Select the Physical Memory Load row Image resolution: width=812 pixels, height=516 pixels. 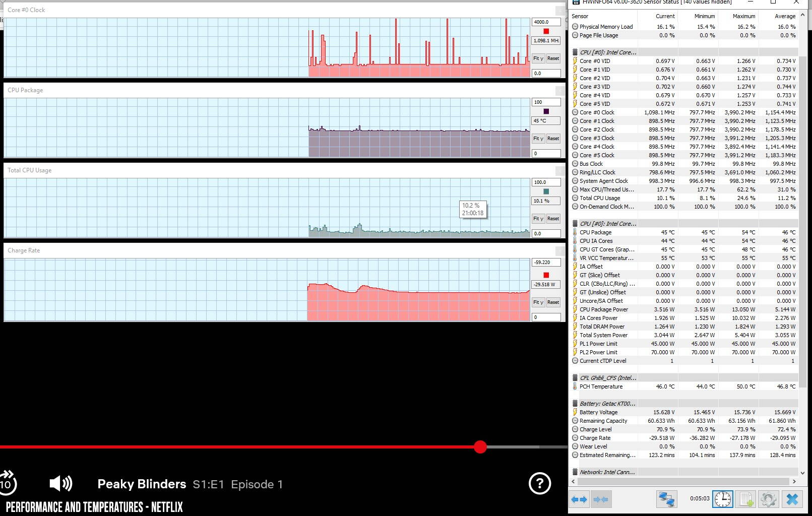(x=684, y=27)
